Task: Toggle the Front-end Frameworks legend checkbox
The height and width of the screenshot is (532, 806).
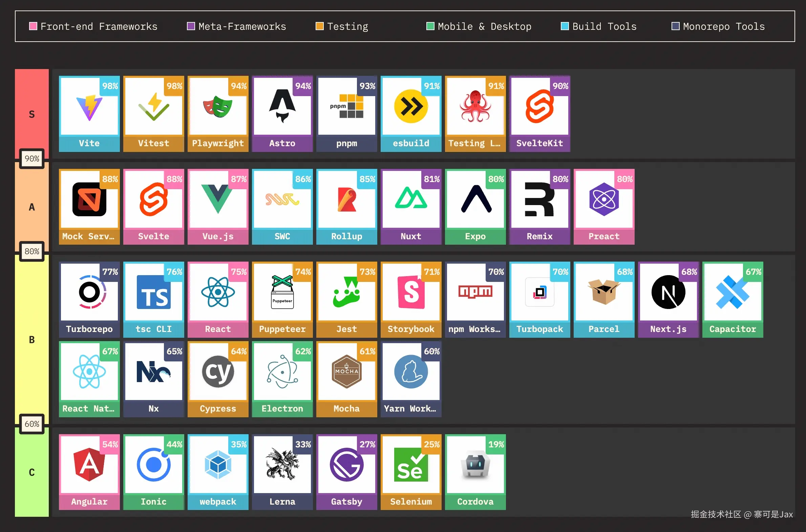Action: tap(33, 26)
